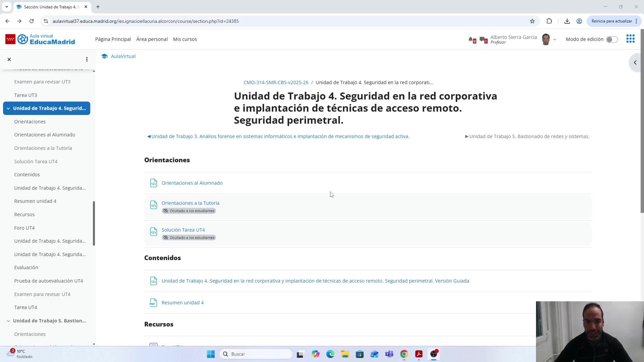This screenshot has width=644, height=362.
Task: Click the Resumen unidad 4 PDF icon
Action: coord(153,303)
